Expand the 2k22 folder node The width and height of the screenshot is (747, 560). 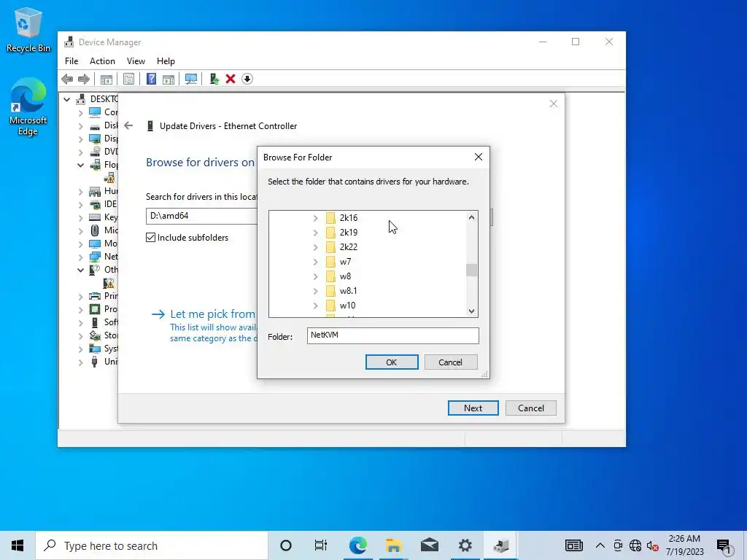tap(315, 248)
